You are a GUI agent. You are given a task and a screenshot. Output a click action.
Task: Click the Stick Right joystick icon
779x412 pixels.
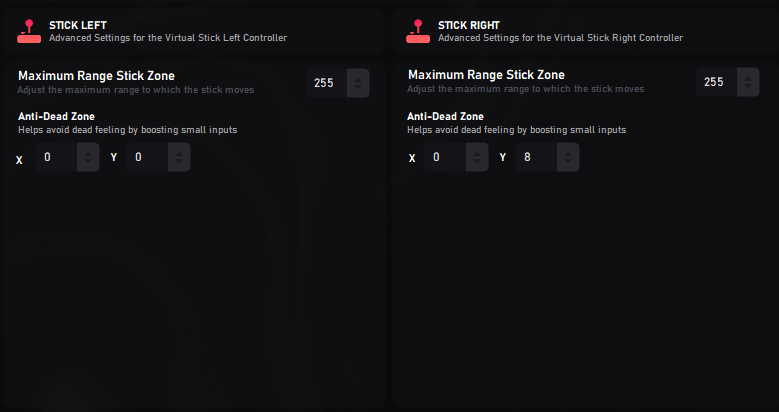[x=418, y=30]
